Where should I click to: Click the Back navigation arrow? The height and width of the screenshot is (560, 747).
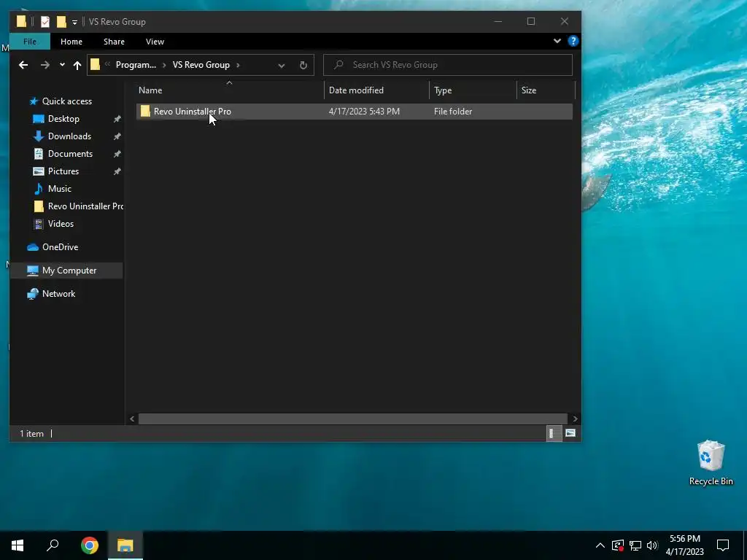[x=23, y=65]
